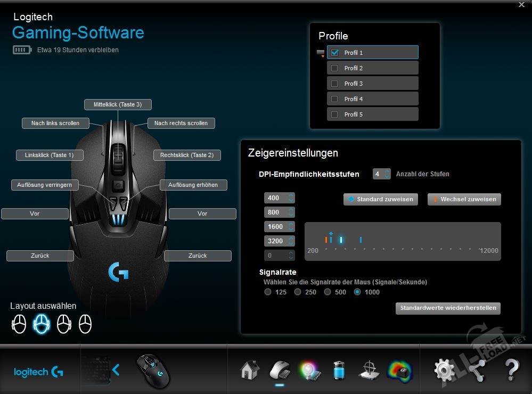Screen dimensions: 532x394
Task: Adjust the Anzahl der Stufen stepper
Action: (x=387, y=174)
